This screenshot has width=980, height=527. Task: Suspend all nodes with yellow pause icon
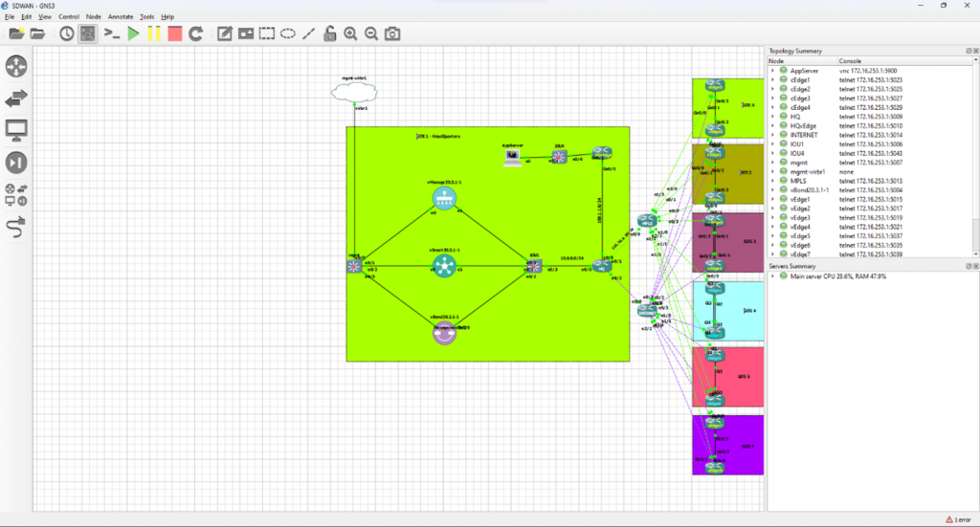(x=153, y=33)
